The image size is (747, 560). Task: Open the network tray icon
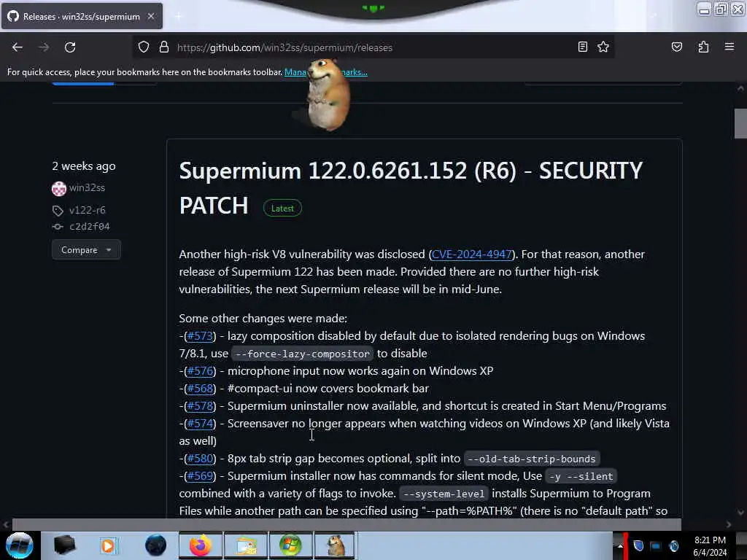click(x=656, y=545)
